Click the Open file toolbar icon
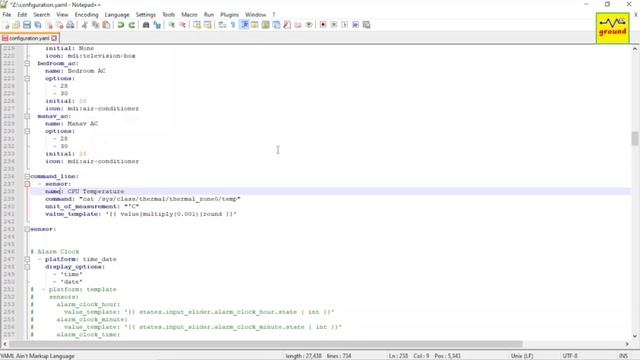This screenshot has height=360, width=640. 16,25
